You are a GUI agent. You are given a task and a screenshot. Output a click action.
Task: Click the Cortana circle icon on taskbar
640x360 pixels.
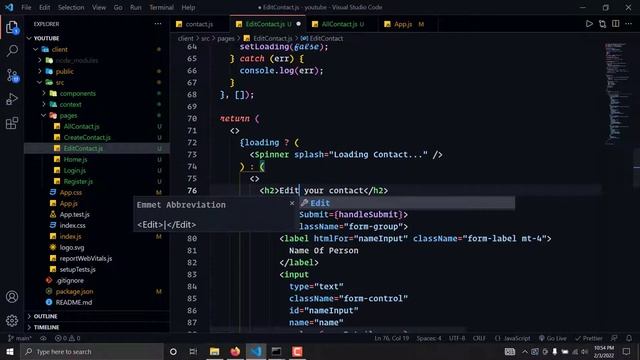pyautogui.click(x=173, y=351)
